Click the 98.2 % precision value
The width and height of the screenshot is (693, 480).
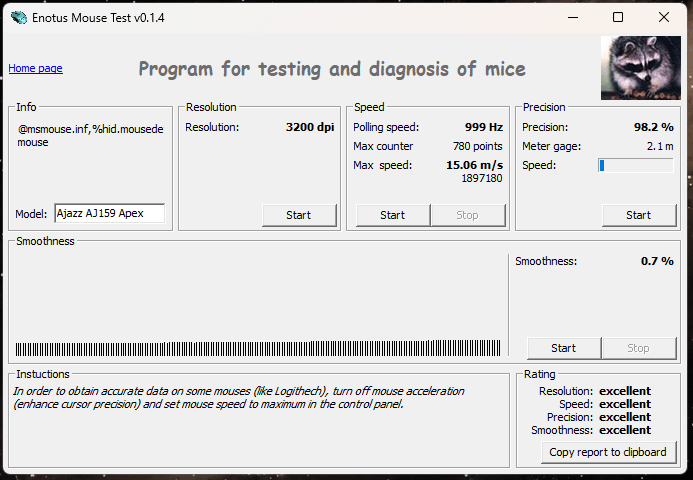(653, 128)
